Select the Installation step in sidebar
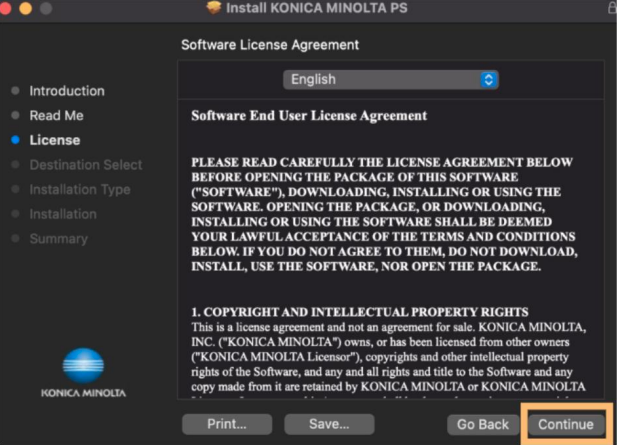The image size is (617, 445). click(x=63, y=214)
